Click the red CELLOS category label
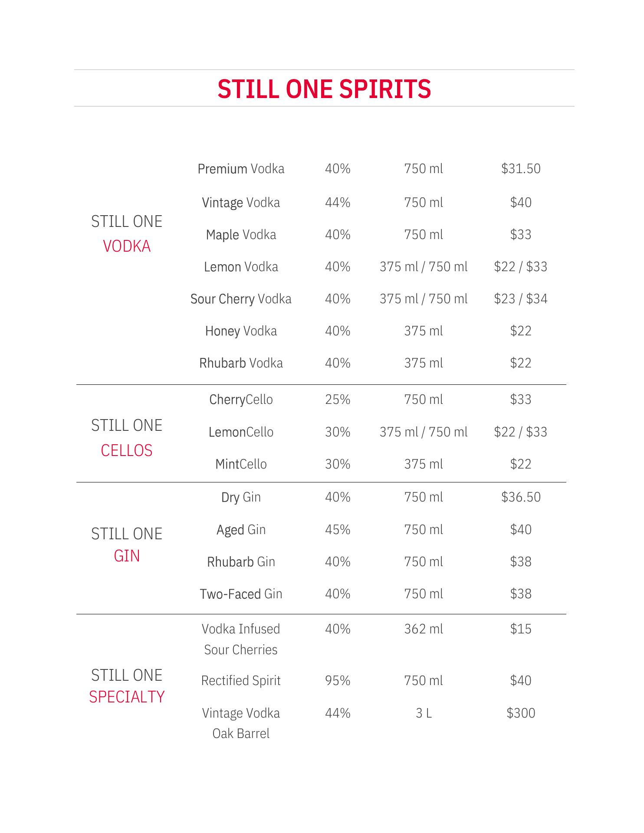Image resolution: width=644 pixels, height=833 pixels. [x=127, y=451]
